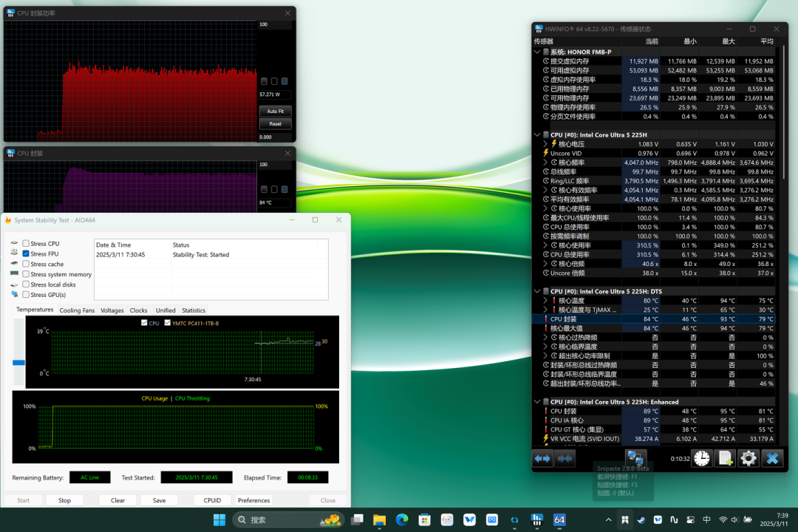Viewport: 798px width, 532px height.
Task: Start logging with the add-file icon
Action: pyautogui.click(x=726, y=459)
